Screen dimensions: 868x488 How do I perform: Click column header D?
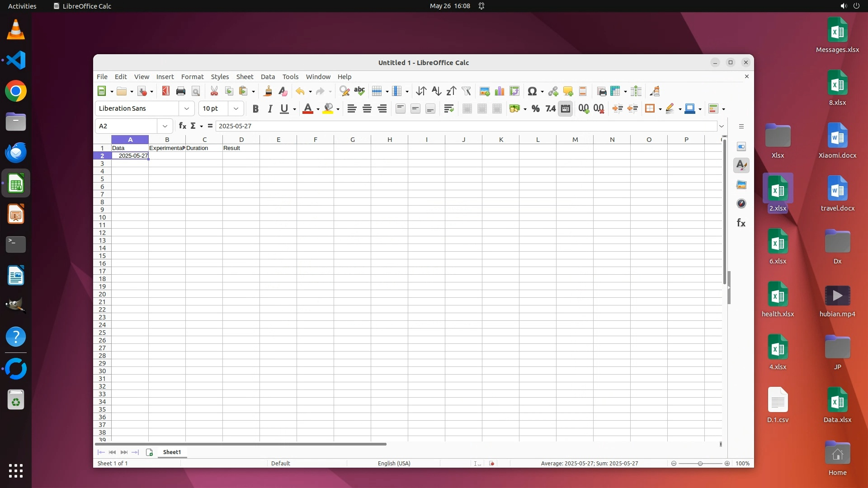(x=241, y=140)
